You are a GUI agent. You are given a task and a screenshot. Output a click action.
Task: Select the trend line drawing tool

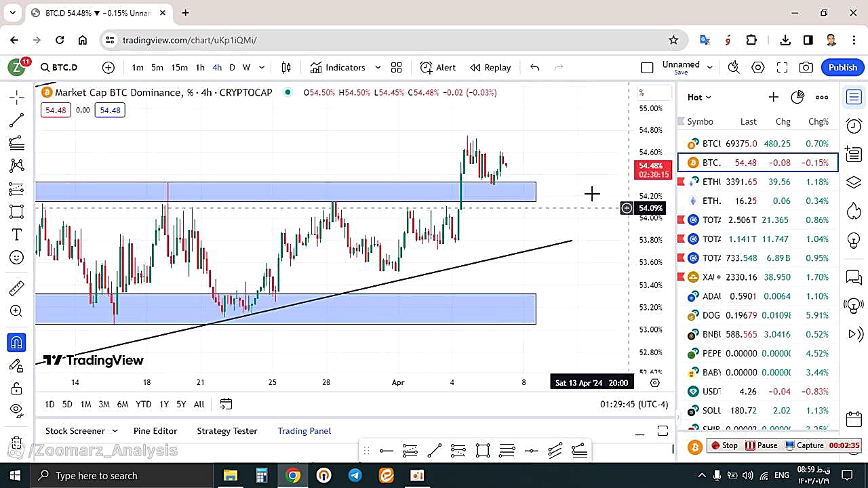point(17,121)
